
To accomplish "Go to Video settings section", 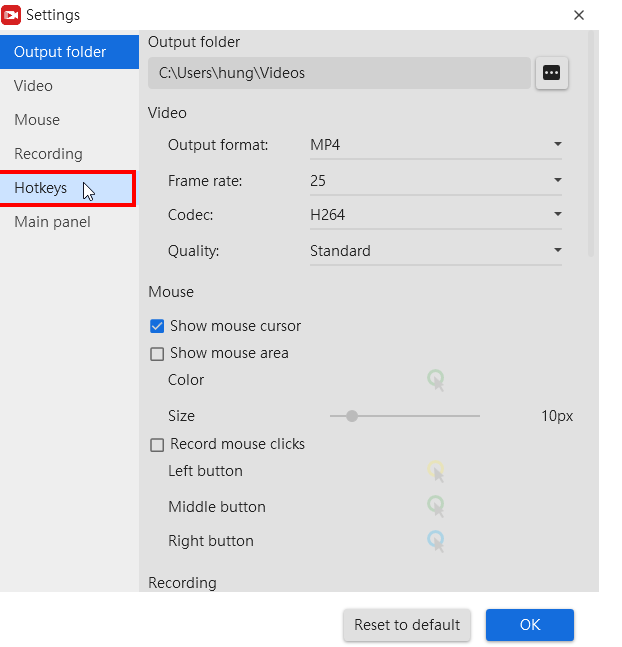I will coord(69,86).
